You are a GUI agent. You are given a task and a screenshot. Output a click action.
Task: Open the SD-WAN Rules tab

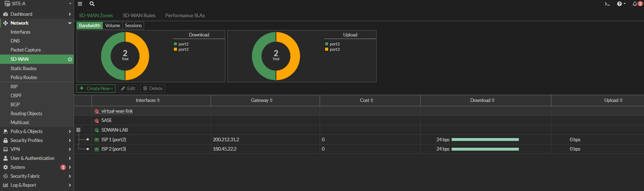tap(139, 16)
